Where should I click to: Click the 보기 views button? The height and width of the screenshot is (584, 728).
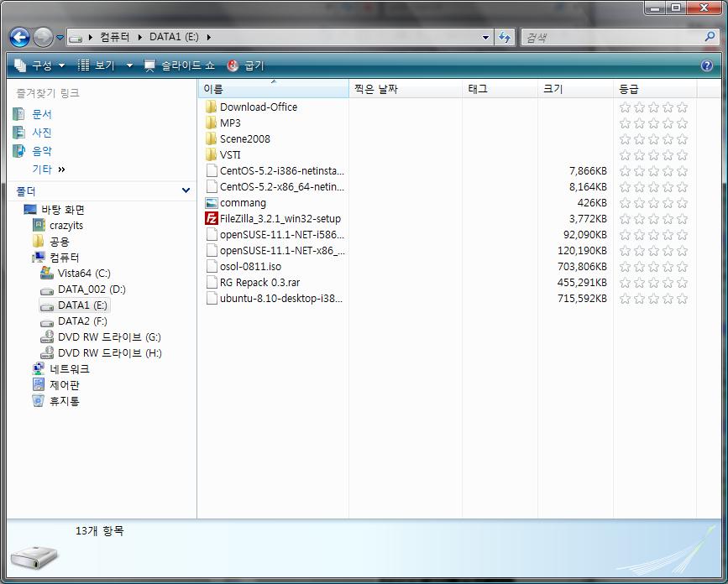(x=96, y=65)
